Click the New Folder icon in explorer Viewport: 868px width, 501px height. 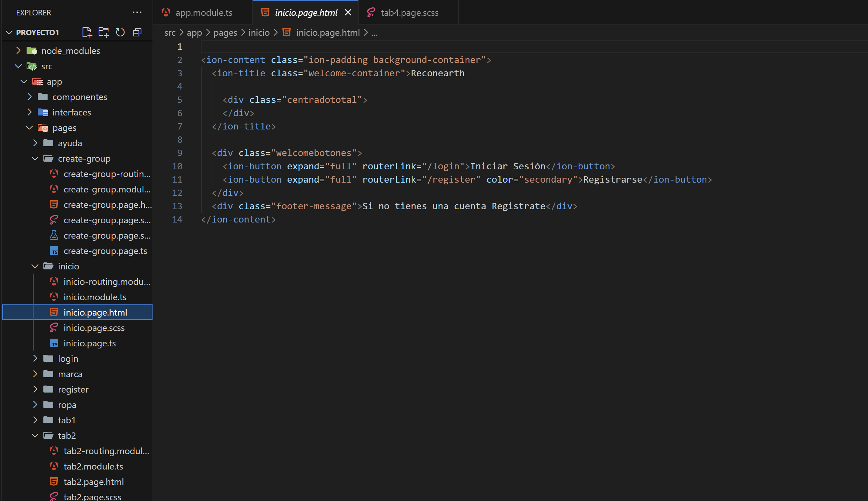pos(104,32)
